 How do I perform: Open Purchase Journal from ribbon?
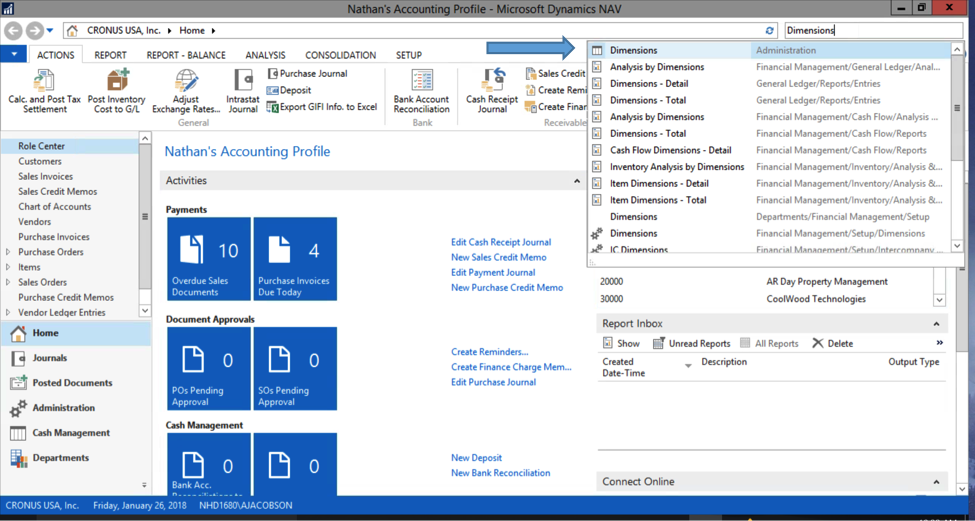pos(307,73)
